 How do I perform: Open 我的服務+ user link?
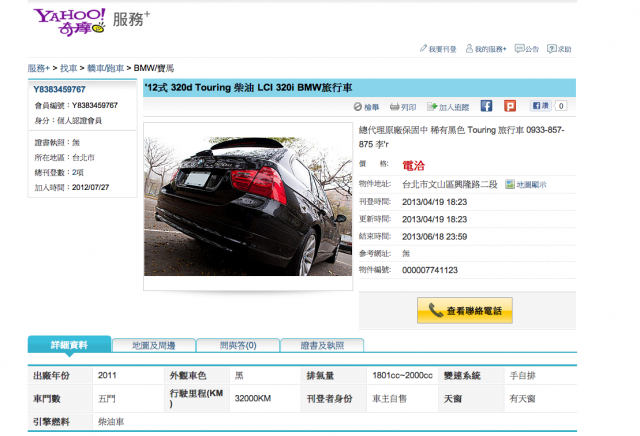[486, 49]
